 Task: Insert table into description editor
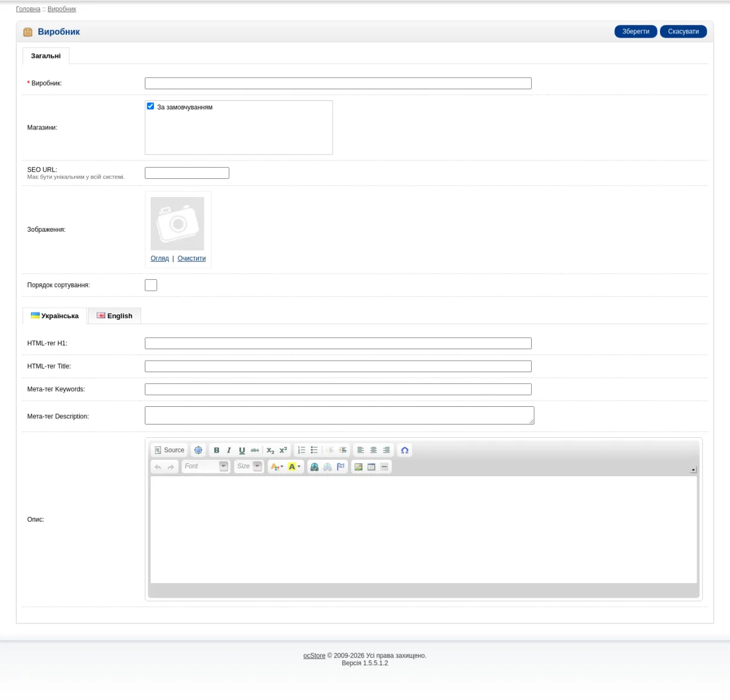371,466
